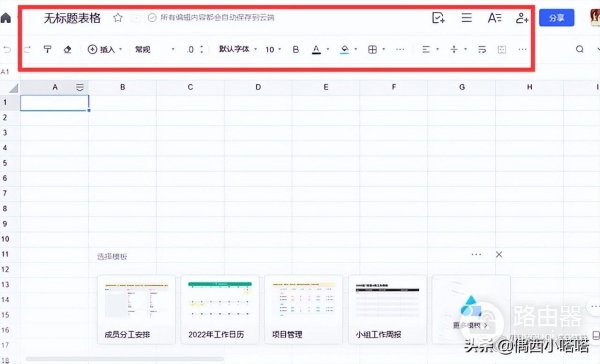The height and width of the screenshot is (364, 600).
Task: Open the A-with-lines text display icon
Action: click(x=494, y=18)
